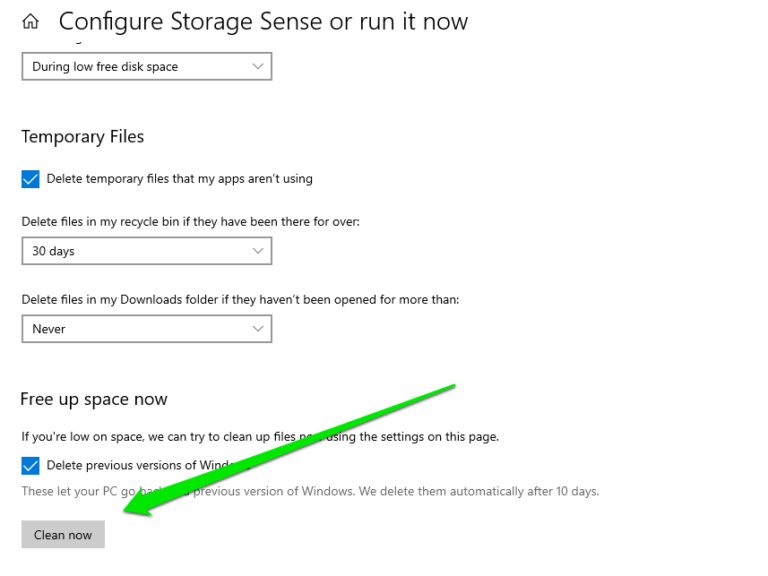Click the page title Configure Storage Sense
Image resolution: width=768 pixels, height=576 pixels.
pos(263,21)
